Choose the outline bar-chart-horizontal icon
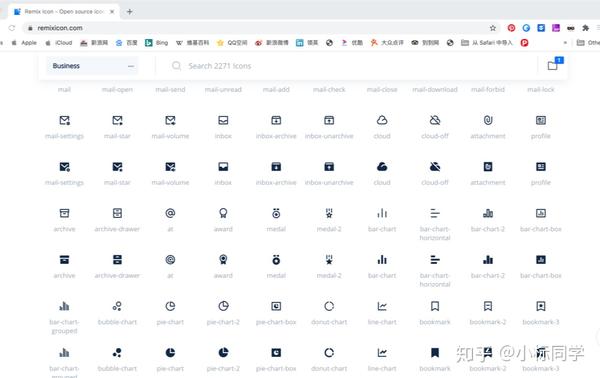Viewport: 600px width, 378px height. tap(435, 213)
